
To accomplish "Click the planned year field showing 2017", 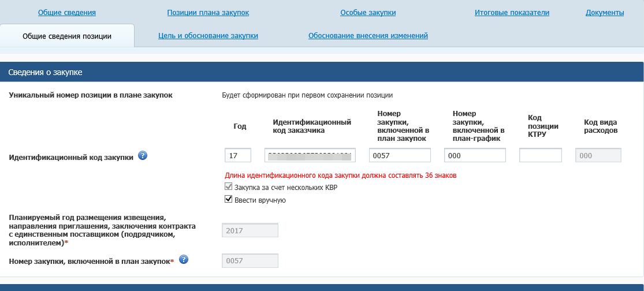I will click(250, 230).
